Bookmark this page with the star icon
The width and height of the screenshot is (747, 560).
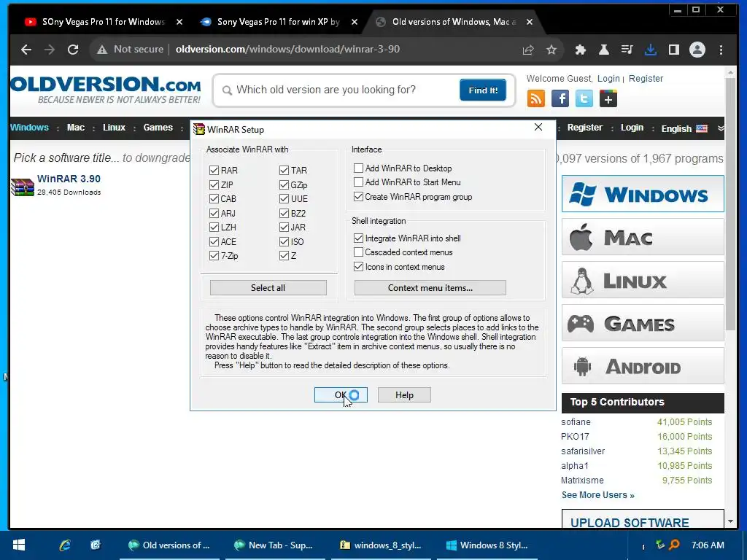551,50
